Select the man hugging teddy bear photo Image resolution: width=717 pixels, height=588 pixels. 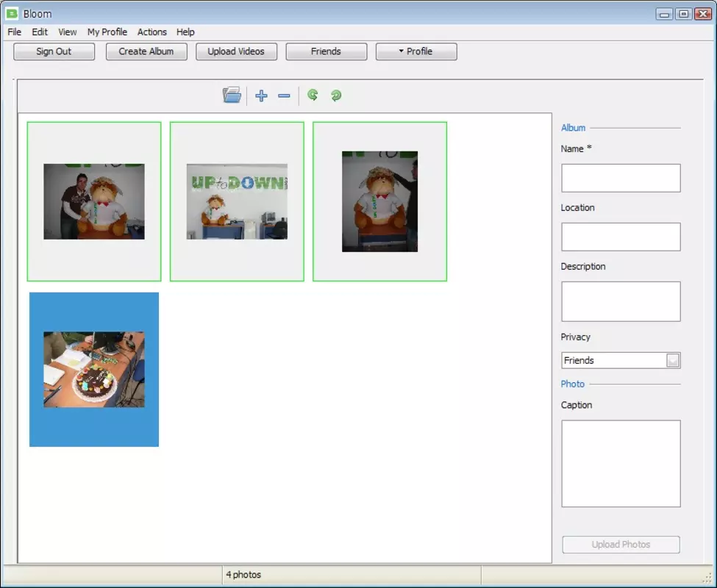pyautogui.click(x=94, y=201)
